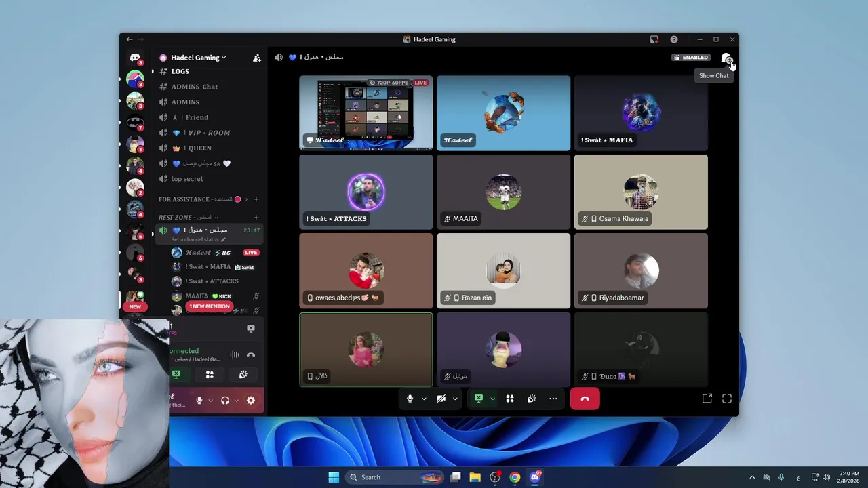Toggle the ENABLED badge in header
Screen dimensions: 868x488
pyautogui.click(x=690, y=58)
